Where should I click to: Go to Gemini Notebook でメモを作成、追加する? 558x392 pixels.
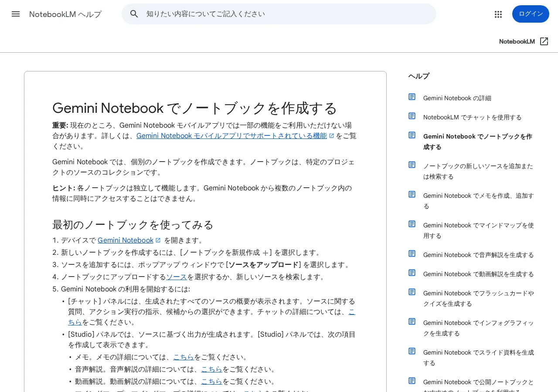479,201
